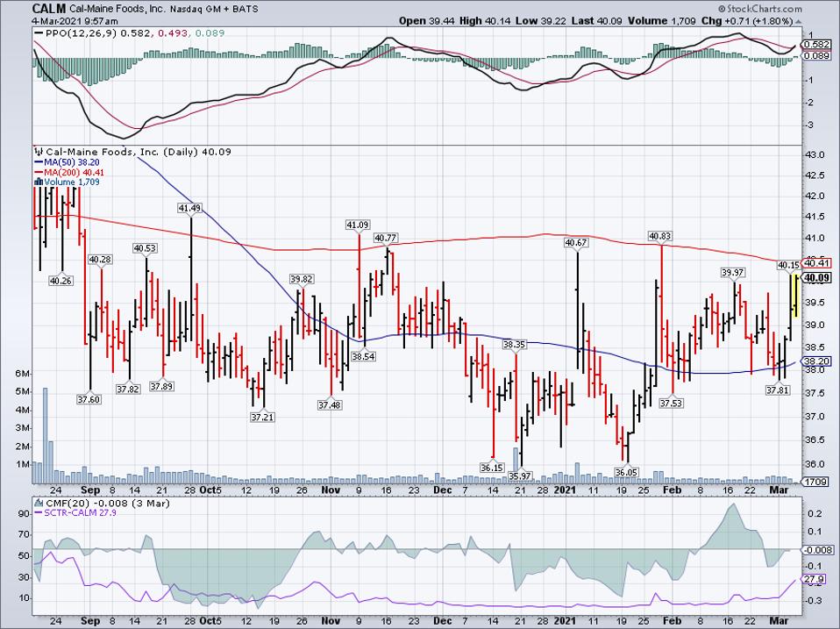Click the 37.89 low price label
The height and width of the screenshot is (629, 840).
tap(161, 386)
